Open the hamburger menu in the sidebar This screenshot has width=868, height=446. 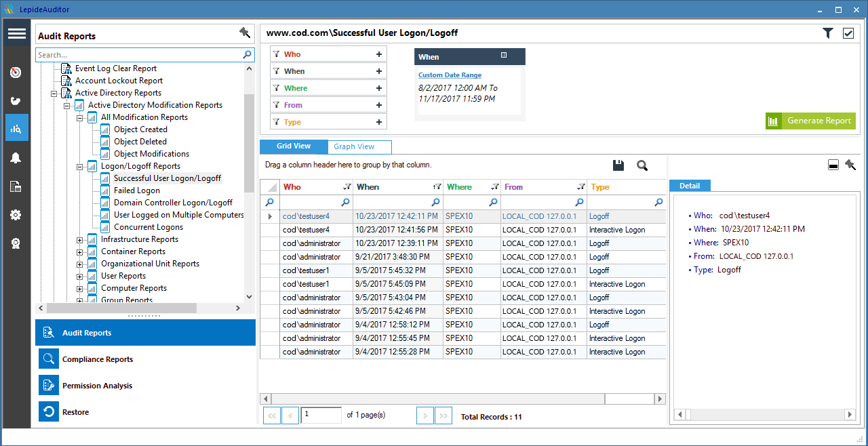pyautogui.click(x=17, y=33)
